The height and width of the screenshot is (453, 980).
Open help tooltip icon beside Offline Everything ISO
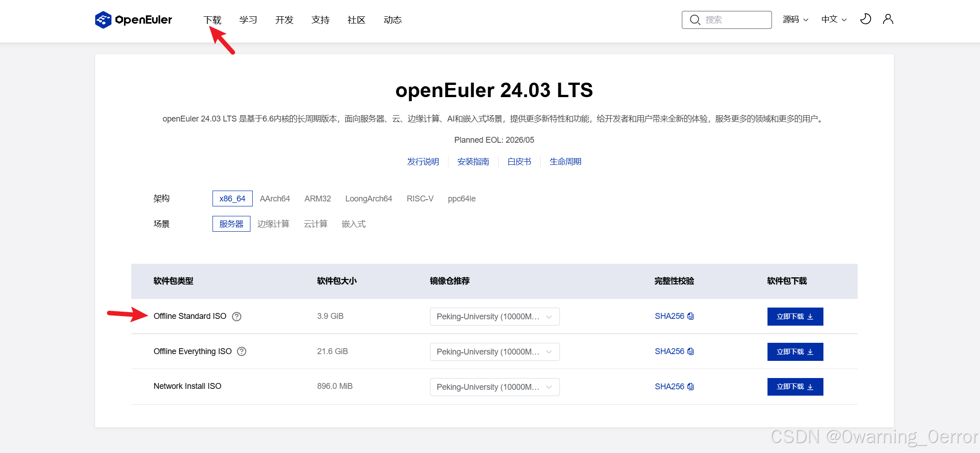241,351
